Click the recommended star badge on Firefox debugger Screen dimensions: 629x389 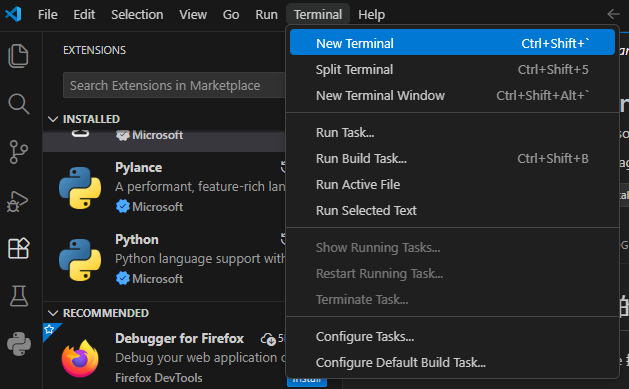tap(49, 329)
